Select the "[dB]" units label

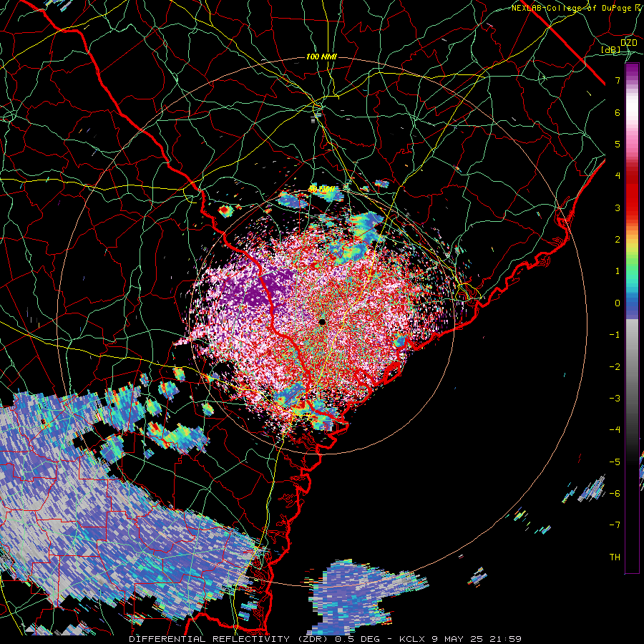[611, 50]
